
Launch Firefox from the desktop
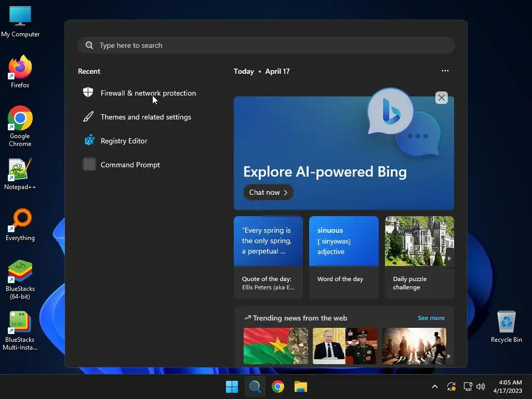click(20, 72)
